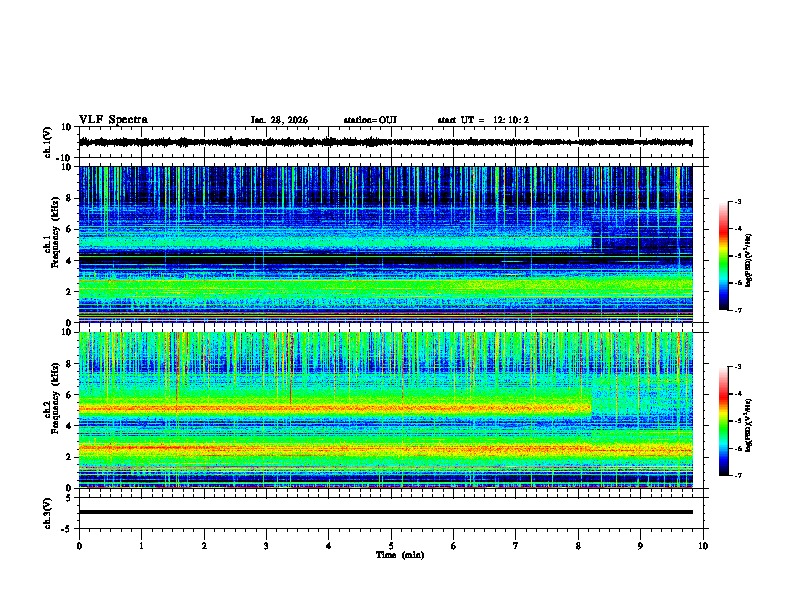Click time axis tick label 9
792x612 pixels.
640,546
